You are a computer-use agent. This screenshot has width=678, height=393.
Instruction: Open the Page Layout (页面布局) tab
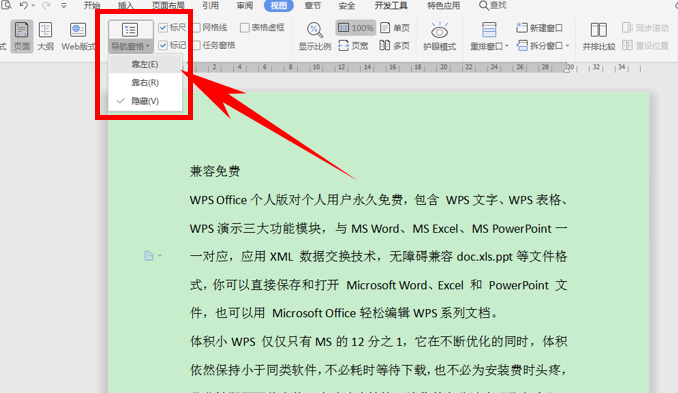pos(168,6)
